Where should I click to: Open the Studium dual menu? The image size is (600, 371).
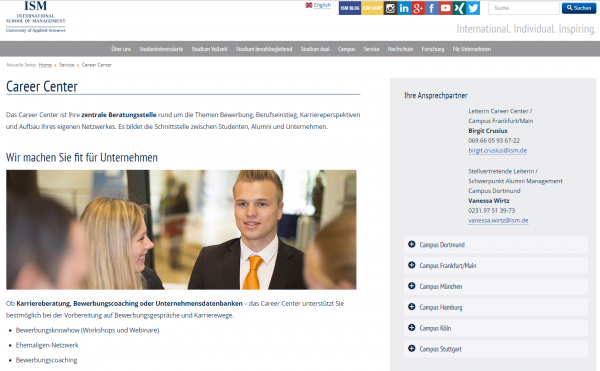[315, 49]
